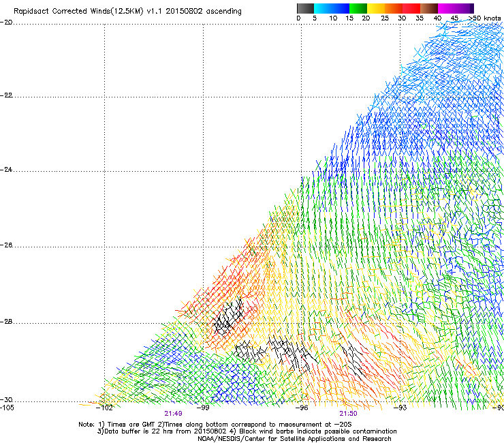This screenshot has height=443, width=504.
Task: Click the '45' legend scale label
Action: point(454,18)
